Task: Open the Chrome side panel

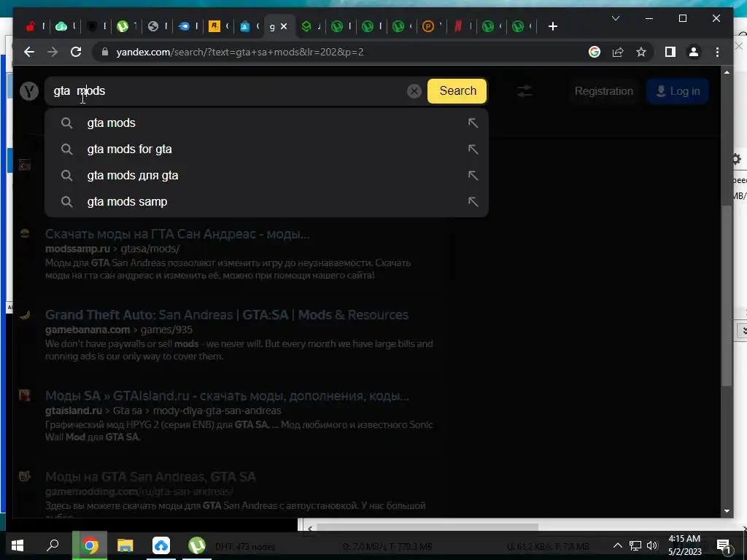Action: click(670, 52)
